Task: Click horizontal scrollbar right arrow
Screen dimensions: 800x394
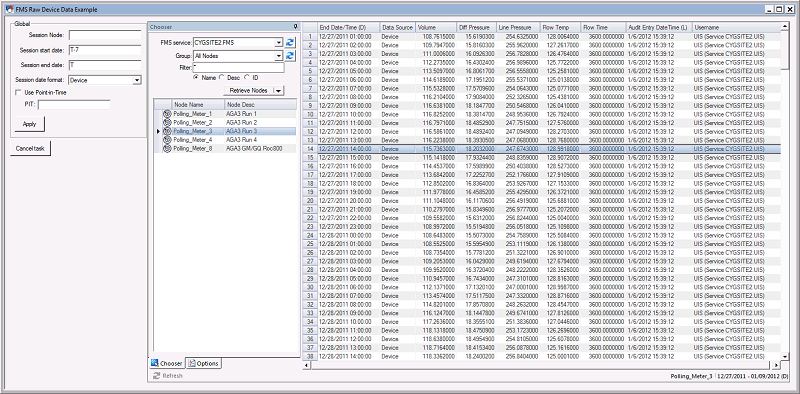Action: (x=776, y=365)
